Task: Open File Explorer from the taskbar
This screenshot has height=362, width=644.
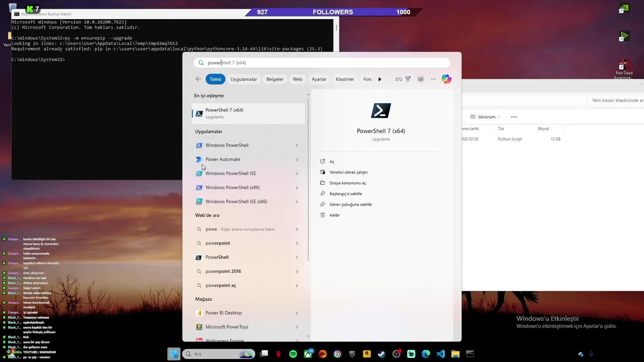Action: 455,354
